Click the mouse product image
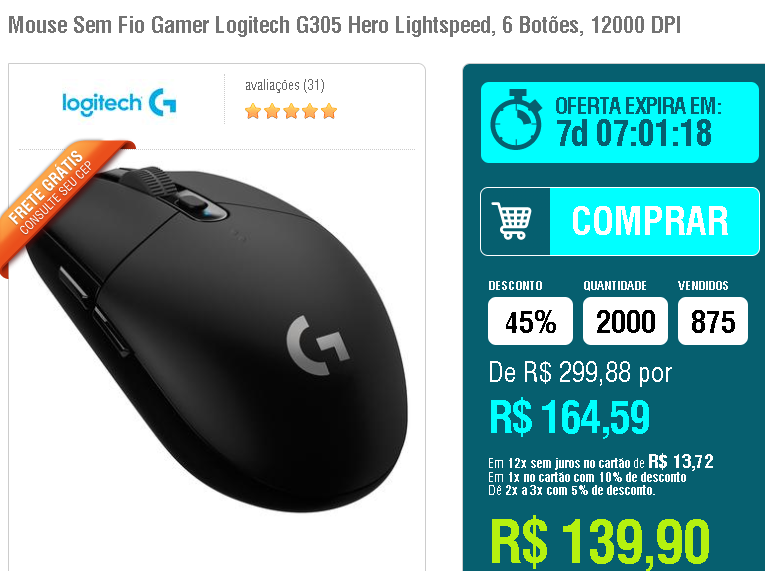 pos(217,339)
